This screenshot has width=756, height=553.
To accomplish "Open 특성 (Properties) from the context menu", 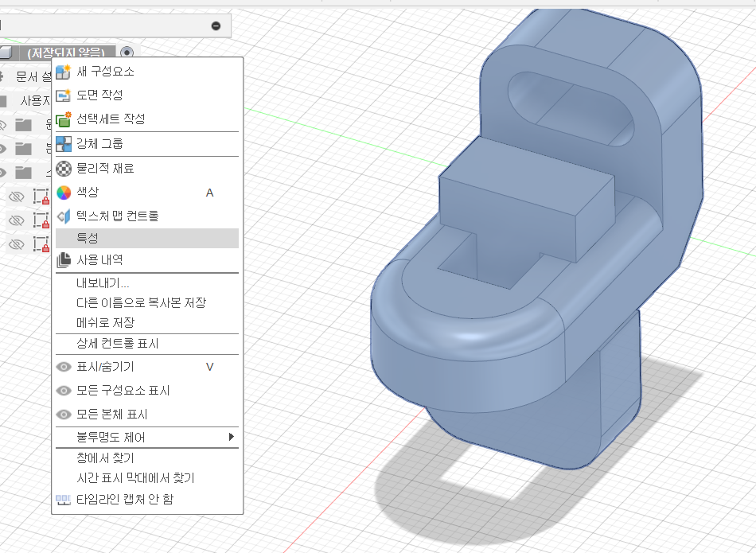I will click(147, 238).
